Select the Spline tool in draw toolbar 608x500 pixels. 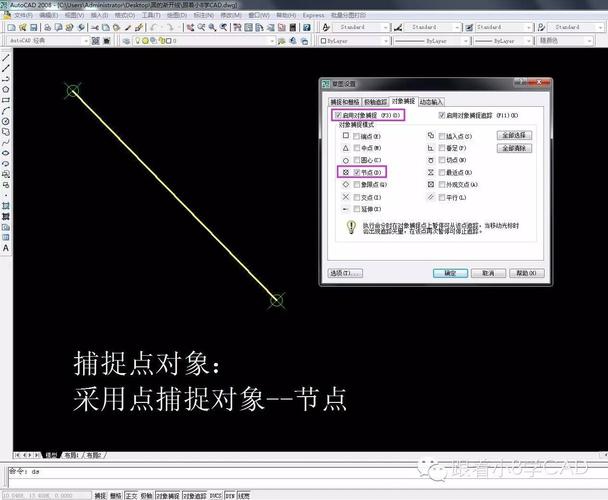(x=6, y=143)
